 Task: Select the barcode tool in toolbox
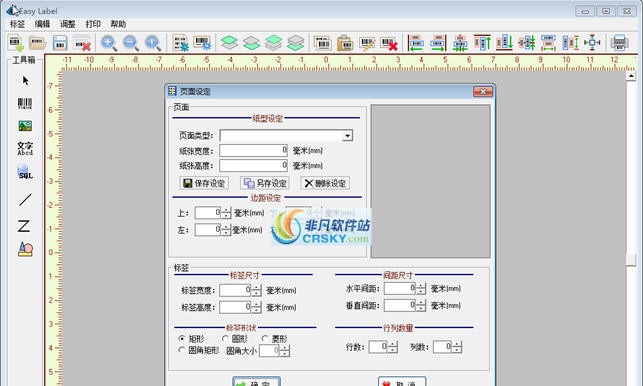pyautogui.click(x=25, y=103)
